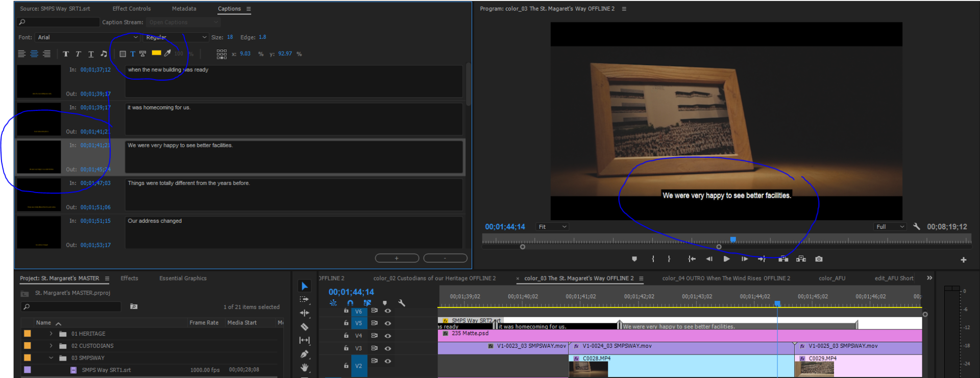Add a new caption with the plus button

397,258
